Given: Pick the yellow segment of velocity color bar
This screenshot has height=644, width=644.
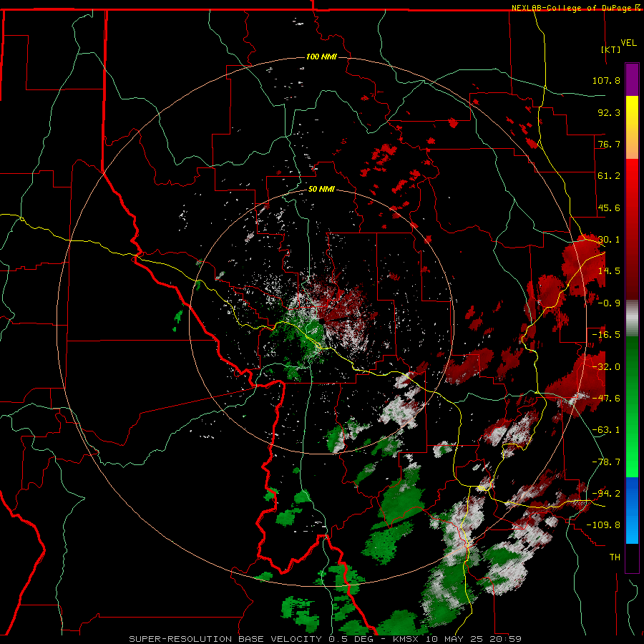Looking at the screenshot, I should coord(632,127).
